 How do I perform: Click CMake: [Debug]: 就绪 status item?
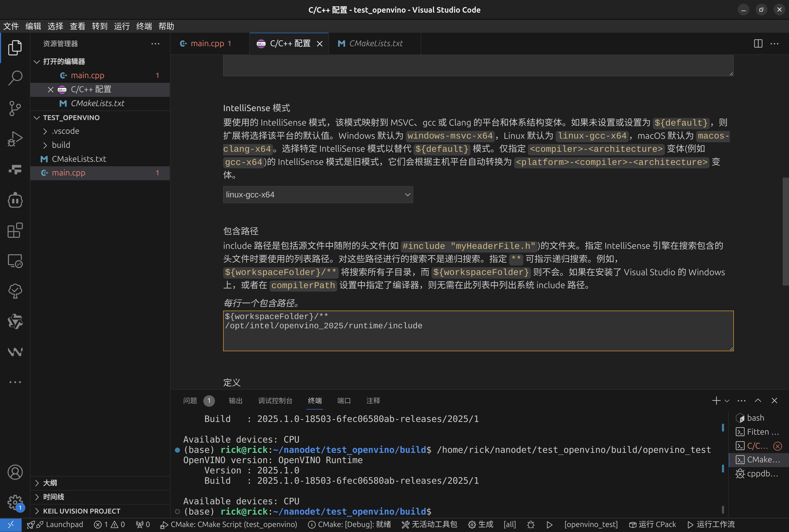350,525
